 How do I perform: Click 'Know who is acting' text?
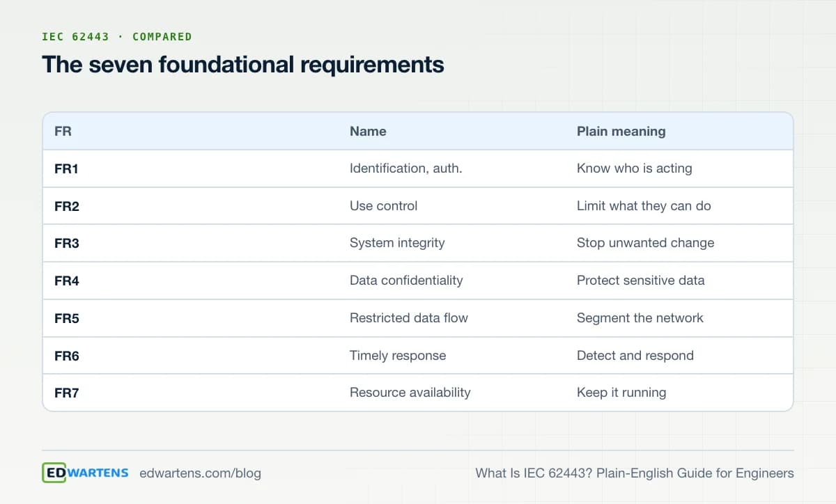635,168
